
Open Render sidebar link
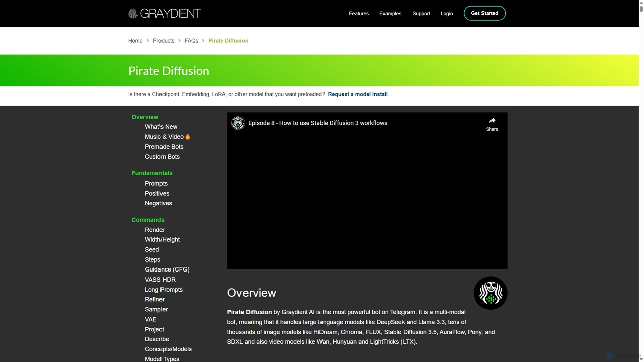[155, 230]
